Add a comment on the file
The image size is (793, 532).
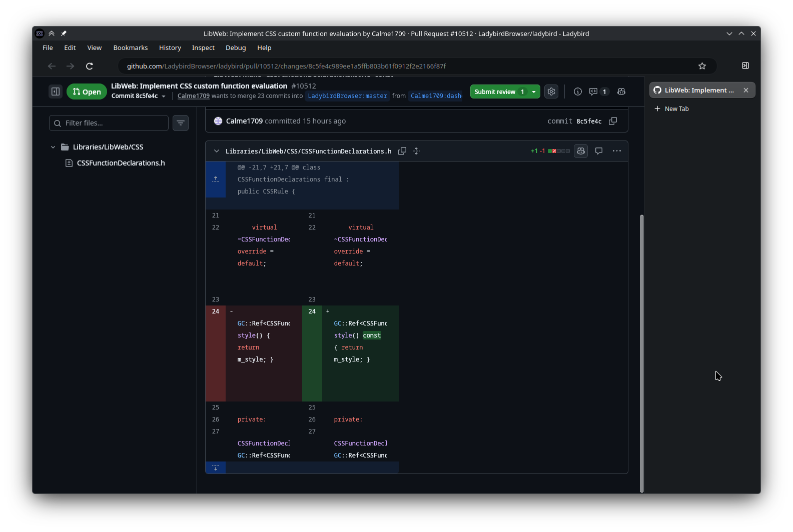click(599, 151)
